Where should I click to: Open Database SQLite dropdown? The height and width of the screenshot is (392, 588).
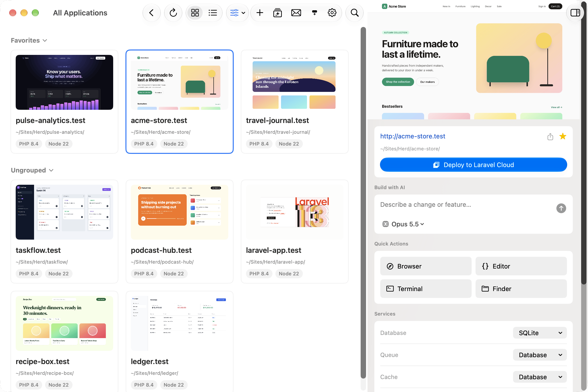pos(540,333)
